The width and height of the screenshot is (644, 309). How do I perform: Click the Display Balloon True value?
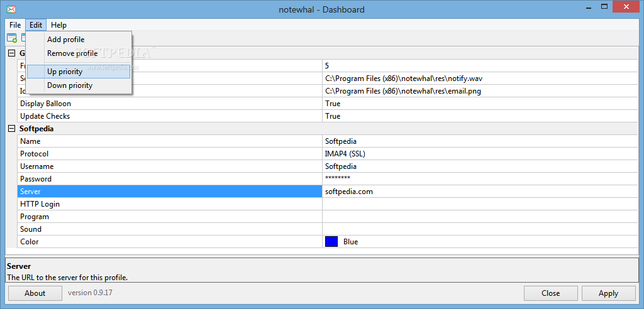click(x=480, y=104)
